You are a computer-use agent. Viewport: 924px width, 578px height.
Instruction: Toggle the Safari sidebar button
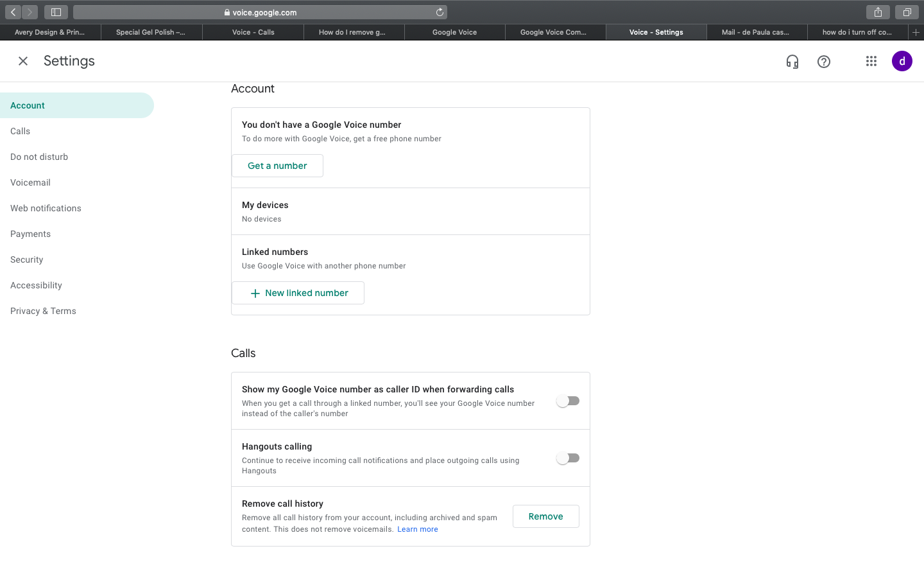point(56,12)
